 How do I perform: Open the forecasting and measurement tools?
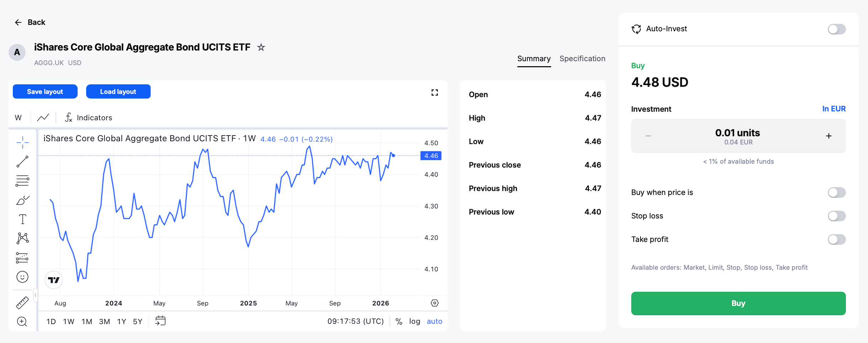click(22, 258)
